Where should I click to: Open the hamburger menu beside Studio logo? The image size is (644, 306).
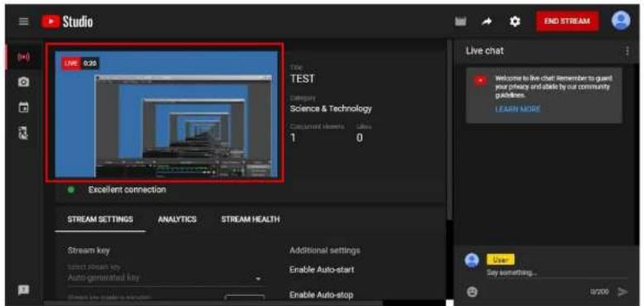pos(24,22)
